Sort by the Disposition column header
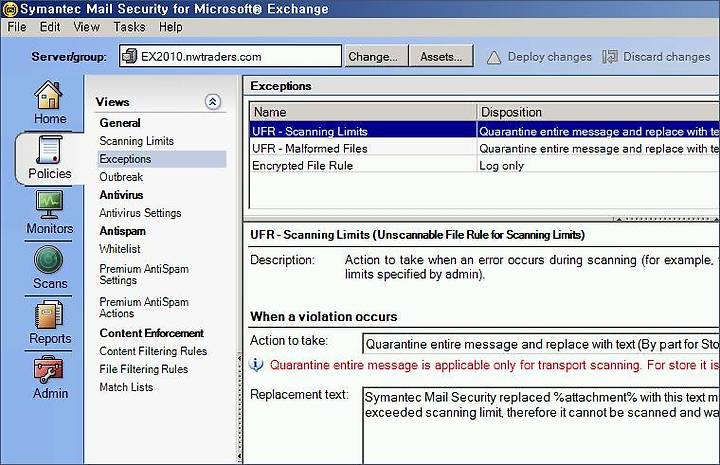Image resolution: width=720 pixels, height=465 pixels. coord(598,112)
